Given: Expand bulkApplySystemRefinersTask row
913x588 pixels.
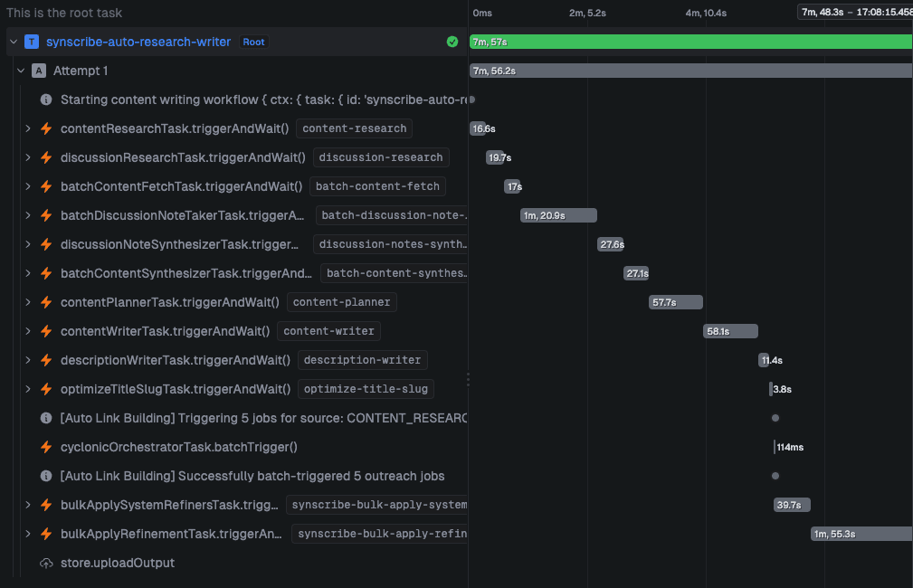Looking at the screenshot, I should (28, 505).
